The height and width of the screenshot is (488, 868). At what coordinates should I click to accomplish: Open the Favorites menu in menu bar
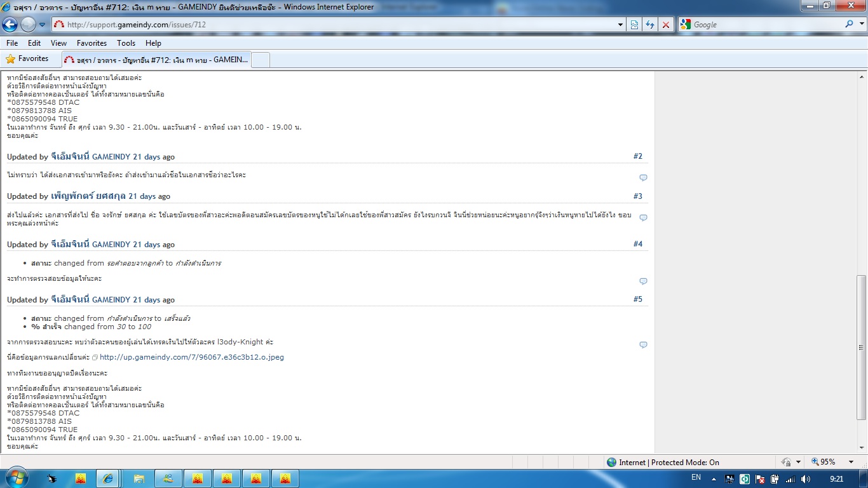tap(92, 43)
